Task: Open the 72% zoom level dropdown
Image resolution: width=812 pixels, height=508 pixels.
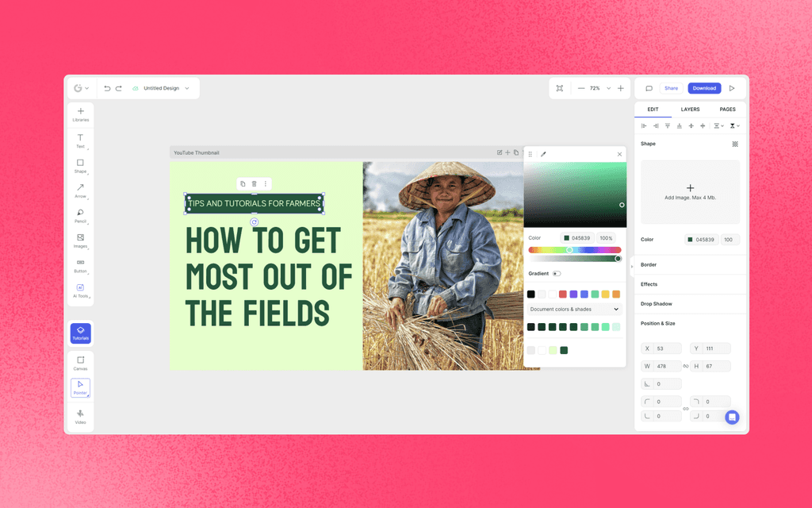Action: pyautogui.click(x=607, y=88)
